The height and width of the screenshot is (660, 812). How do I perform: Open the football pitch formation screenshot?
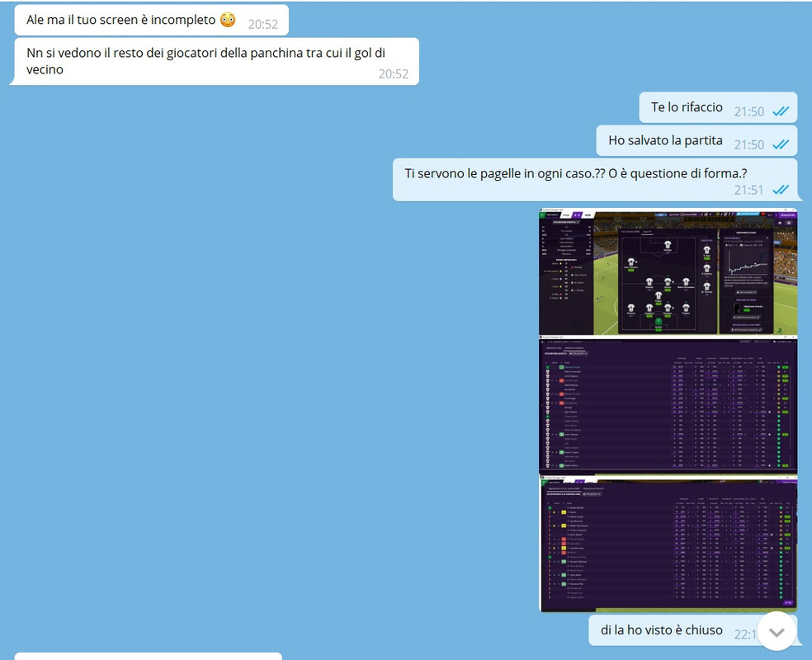[668, 271]
